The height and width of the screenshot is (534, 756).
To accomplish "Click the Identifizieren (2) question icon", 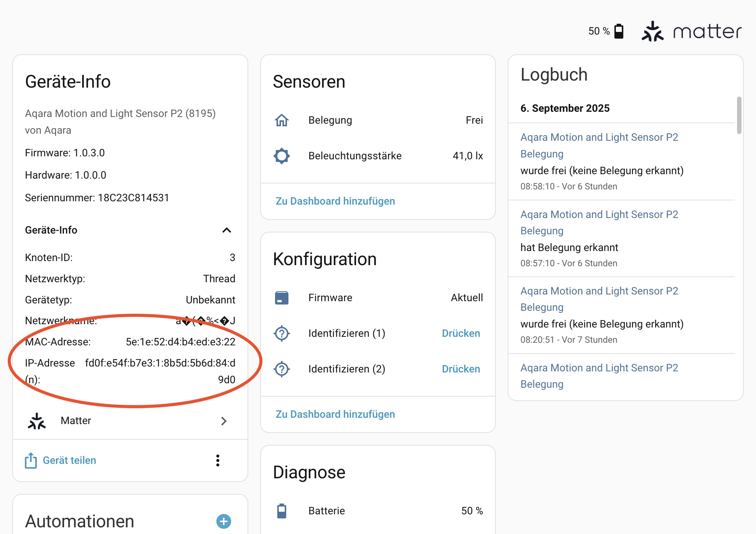I will click(x=282, y=369).
